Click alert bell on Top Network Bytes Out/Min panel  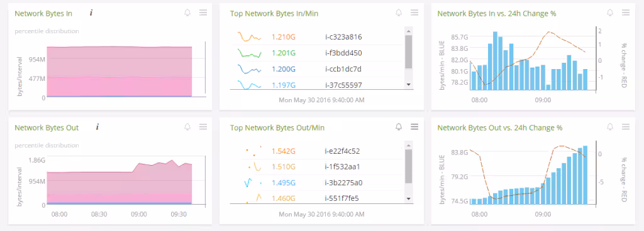(x=398, y=127)
